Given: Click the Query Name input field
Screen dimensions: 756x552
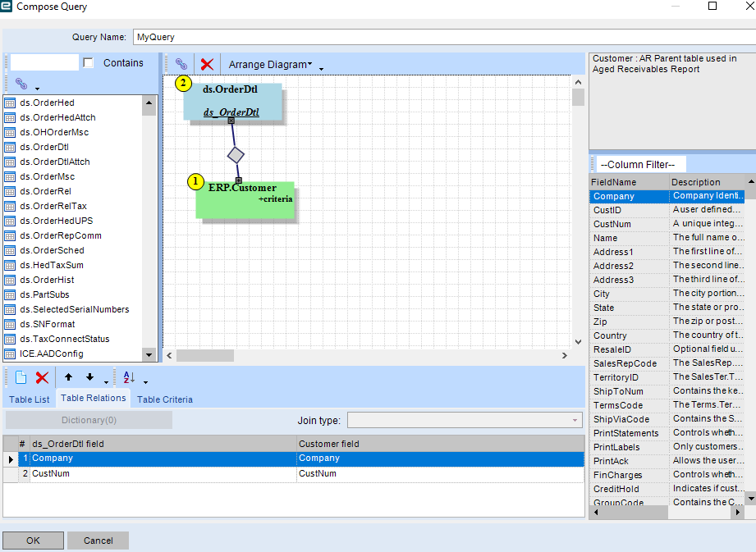Looking at the screenshot, I should coord(443,37).
